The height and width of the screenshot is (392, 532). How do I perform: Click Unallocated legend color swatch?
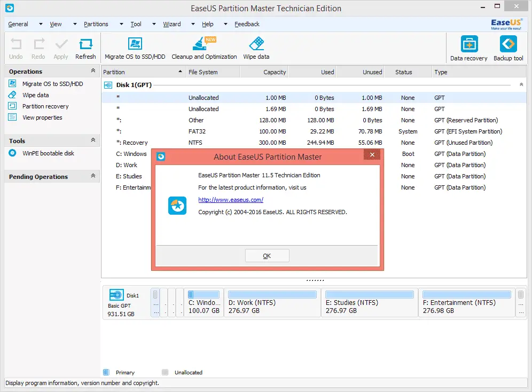click(165, 372)
